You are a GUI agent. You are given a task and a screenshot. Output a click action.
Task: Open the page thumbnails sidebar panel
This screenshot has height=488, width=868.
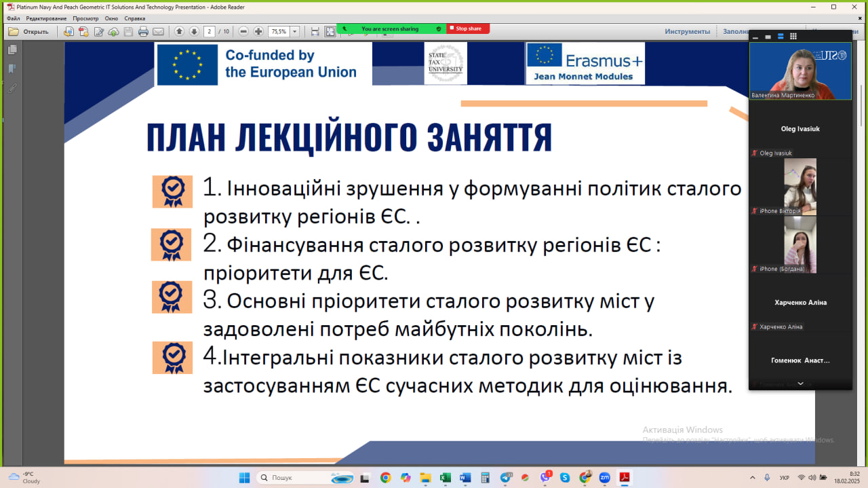pyautogui.click(x=12, y=50)
